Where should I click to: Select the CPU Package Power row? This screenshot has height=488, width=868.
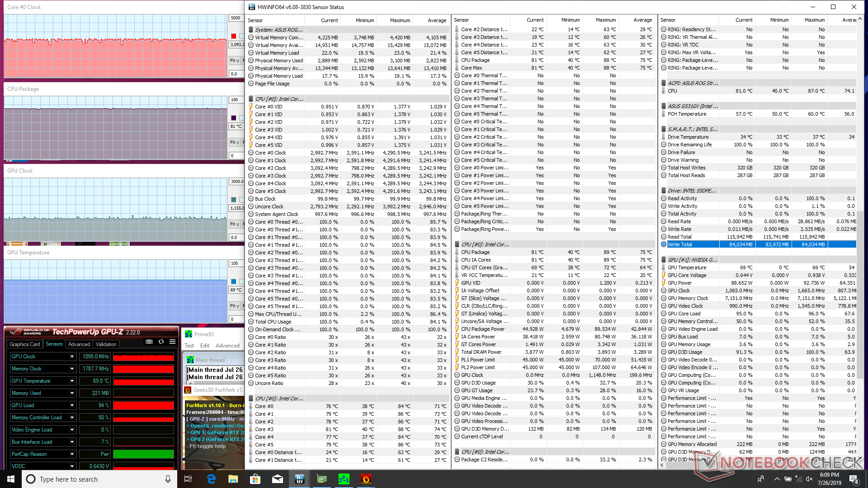click(x=554, y=329)
